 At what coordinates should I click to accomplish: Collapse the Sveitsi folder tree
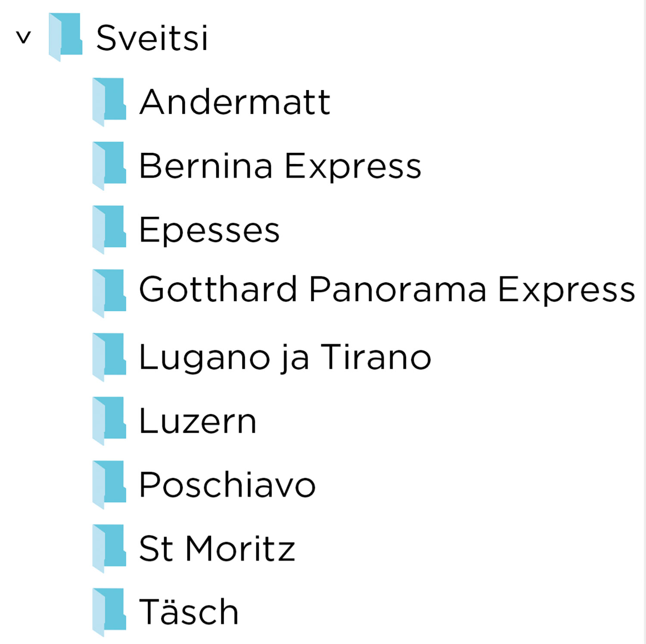[x=24, y=38]
